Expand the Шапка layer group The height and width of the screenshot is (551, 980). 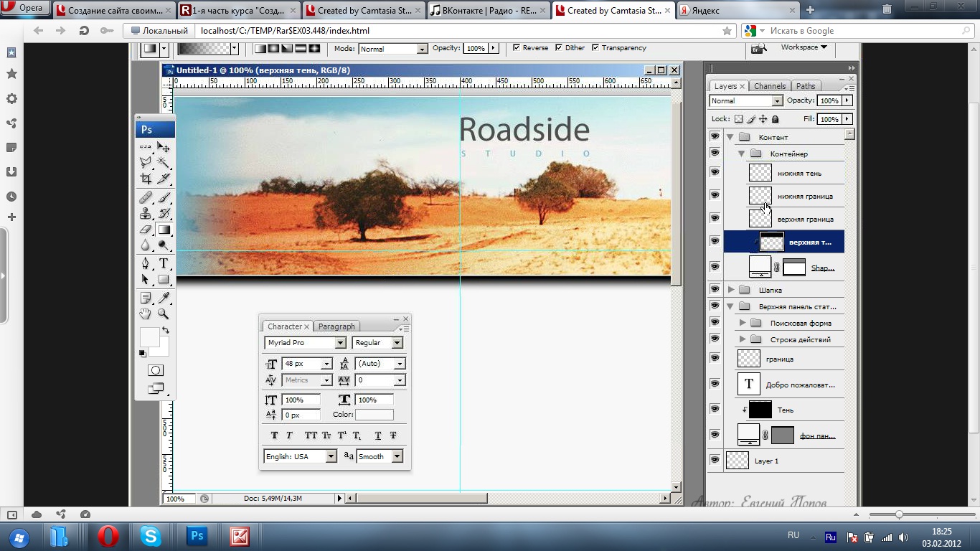[x=731, y=290]
